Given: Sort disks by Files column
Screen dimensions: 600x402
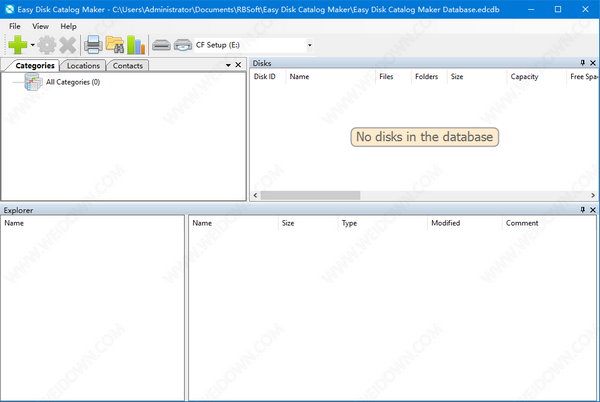Looking at the screenshot, I should (393, 76).
